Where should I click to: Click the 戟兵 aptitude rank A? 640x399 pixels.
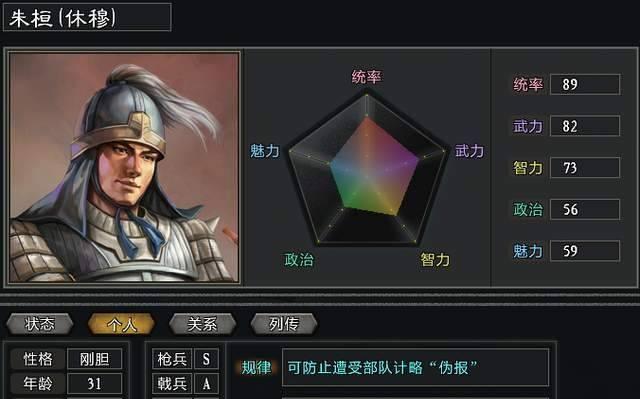tap(206, 383)
